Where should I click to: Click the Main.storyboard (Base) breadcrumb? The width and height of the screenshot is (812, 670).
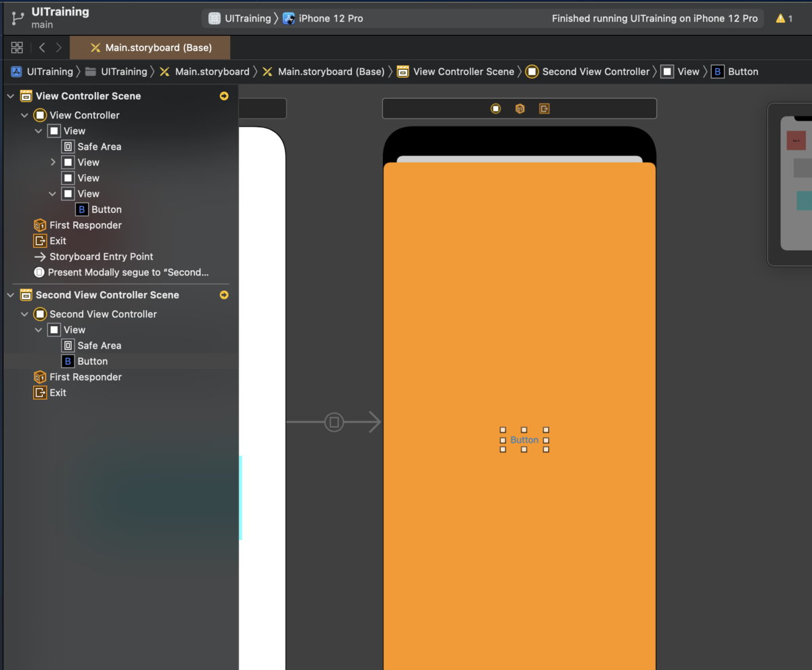[323, 71]
